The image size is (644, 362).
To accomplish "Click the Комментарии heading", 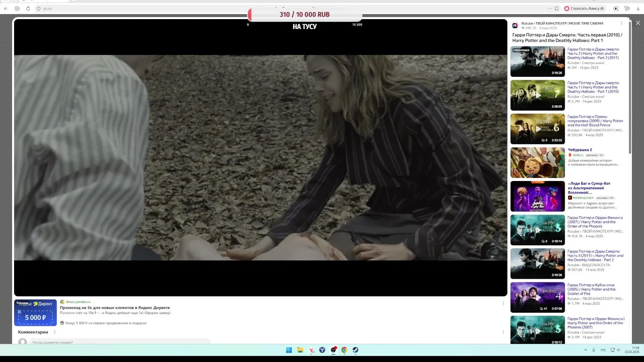I will coord(33,332).
